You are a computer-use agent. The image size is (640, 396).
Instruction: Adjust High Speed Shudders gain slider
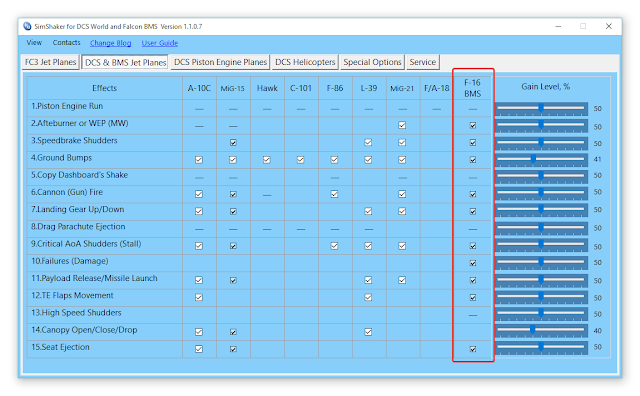[x=541, y=314]
